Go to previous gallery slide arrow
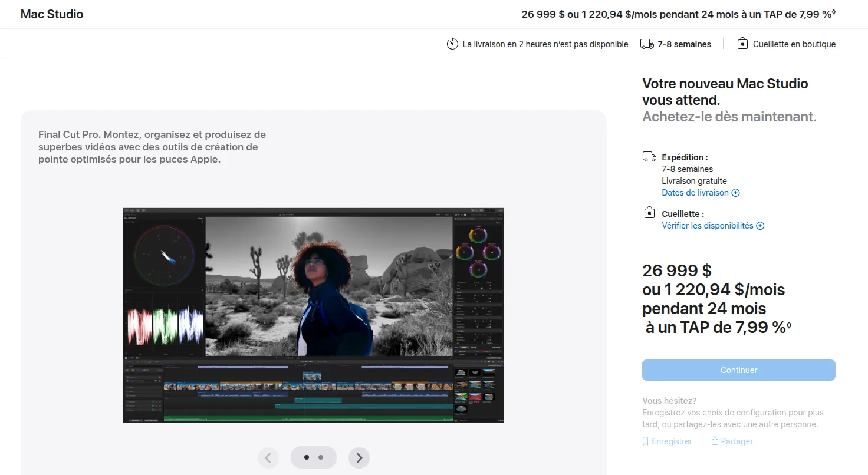 click(268, 457)
